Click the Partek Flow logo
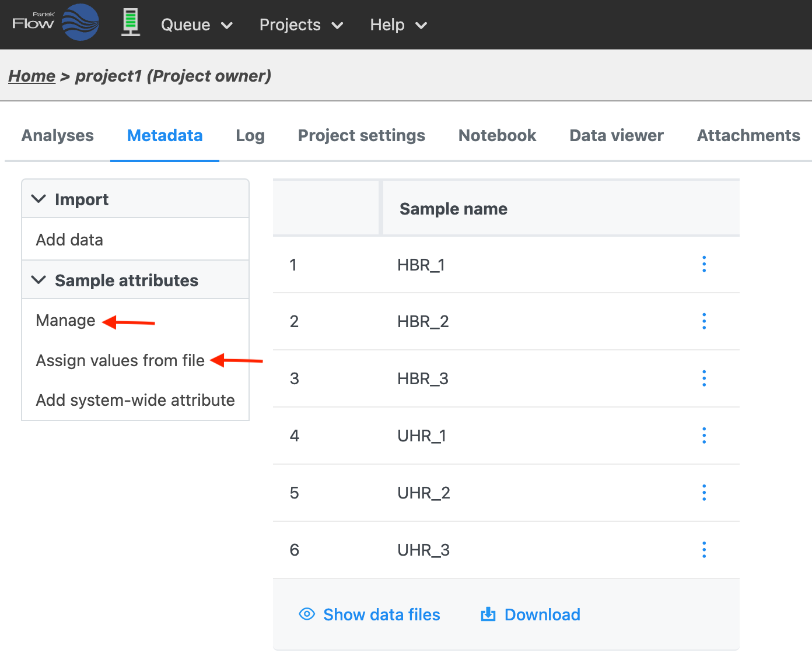812x660 pixels. [x=55, y=23]
